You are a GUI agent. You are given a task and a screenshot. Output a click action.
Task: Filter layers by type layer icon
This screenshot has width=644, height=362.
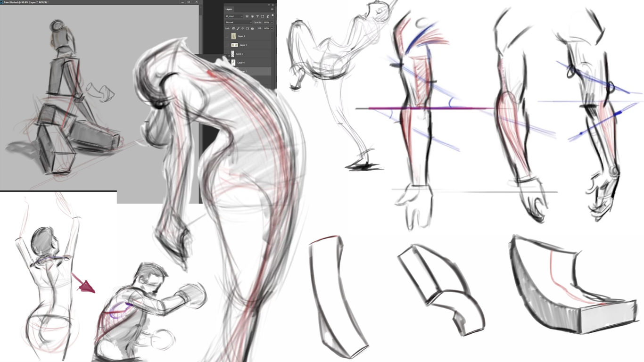tap(257, 16)
